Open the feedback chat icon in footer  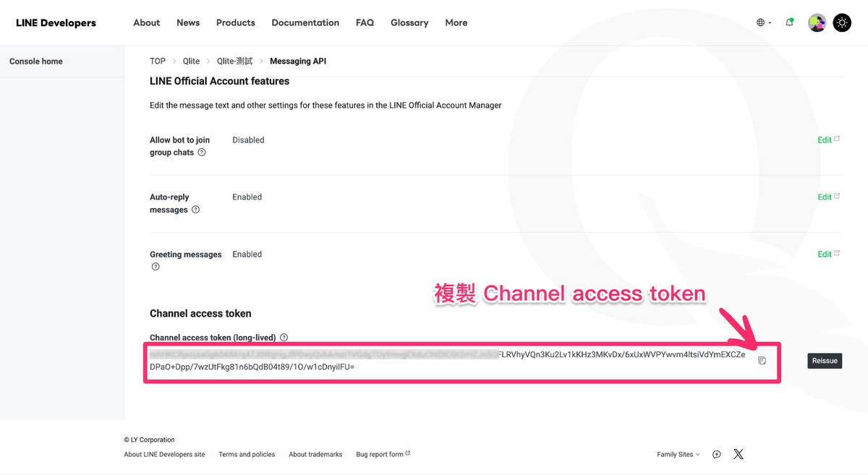pyautogui.click(x=716, y=455)
